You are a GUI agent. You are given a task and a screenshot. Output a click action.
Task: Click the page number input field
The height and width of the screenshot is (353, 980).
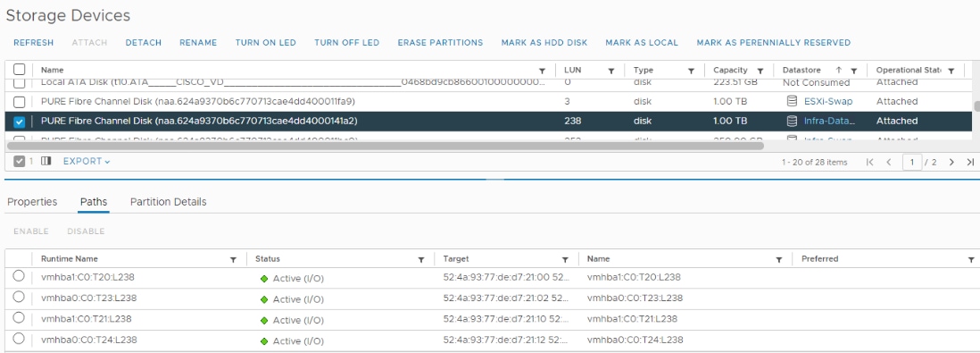pyautogui.click(x=912, y=162)
